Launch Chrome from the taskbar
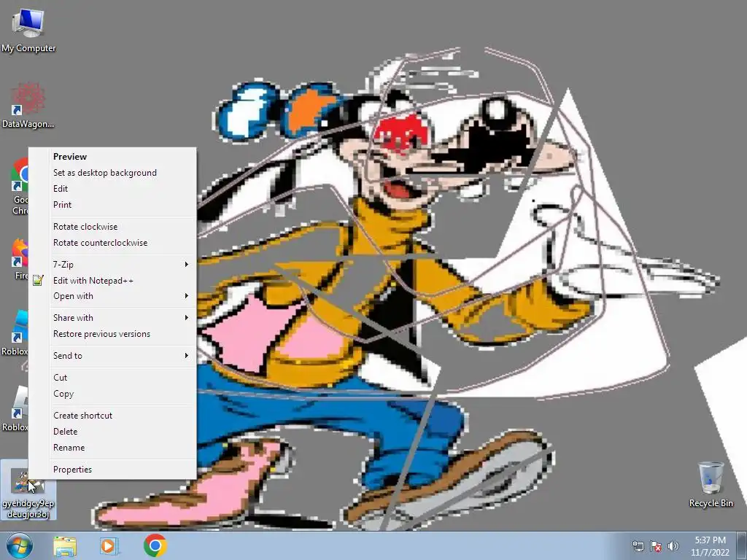Viewport: 747px width, 560px height. (x=155, y=545)
